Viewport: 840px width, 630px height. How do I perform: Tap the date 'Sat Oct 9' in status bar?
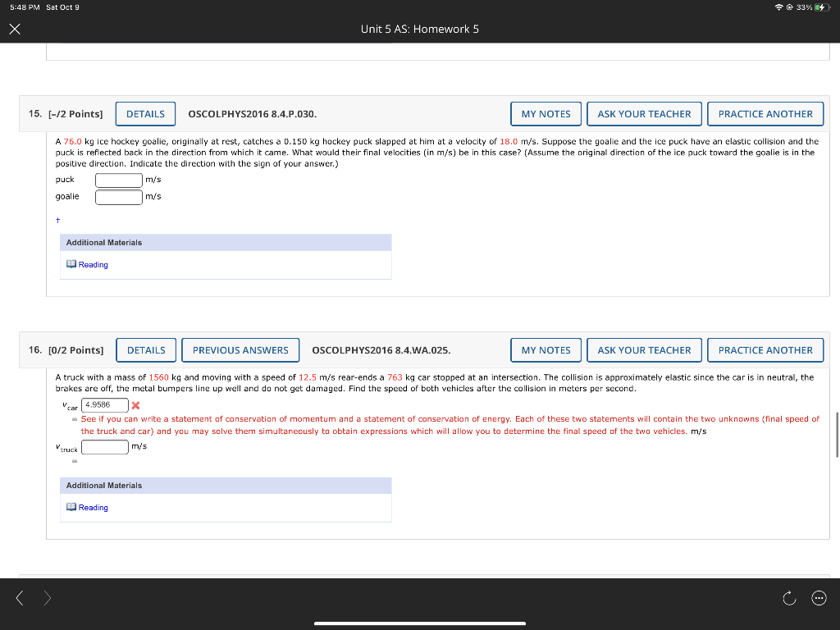62,7
